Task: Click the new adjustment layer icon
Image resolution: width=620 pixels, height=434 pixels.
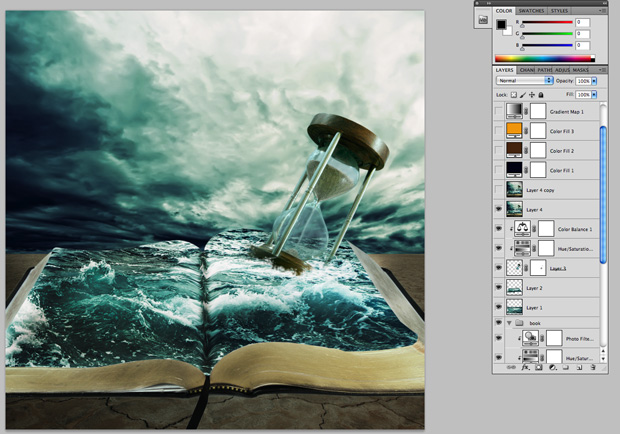Action: pos(552,368)
